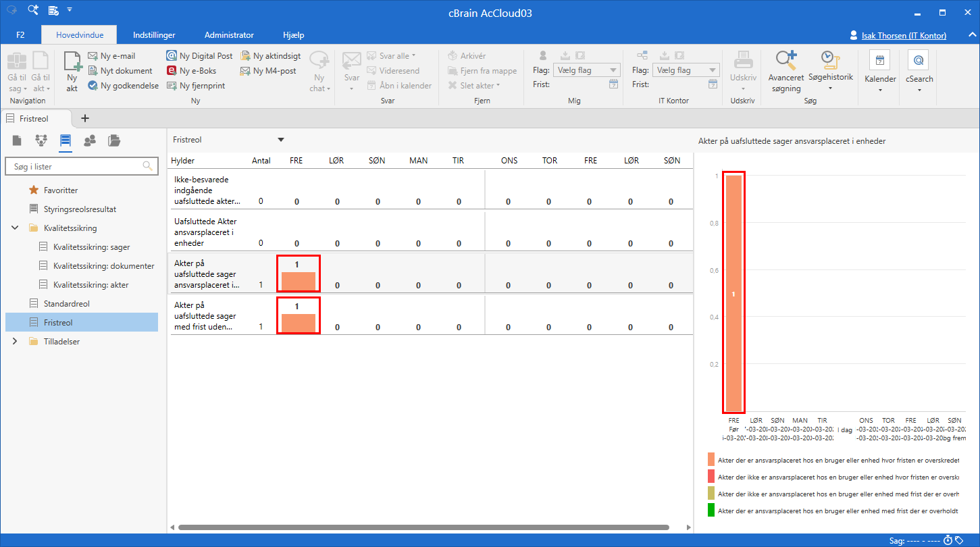Open the Vælg flag dropdown under Mig

pos(586,70)
